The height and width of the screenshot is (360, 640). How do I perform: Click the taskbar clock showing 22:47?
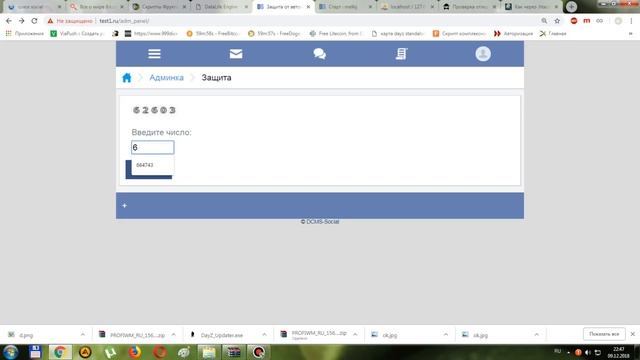[x=619, y=352]
